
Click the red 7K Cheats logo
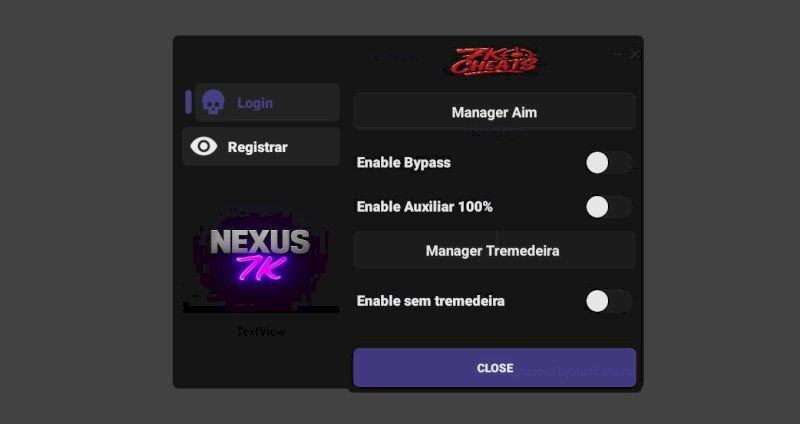coord(494,61)
